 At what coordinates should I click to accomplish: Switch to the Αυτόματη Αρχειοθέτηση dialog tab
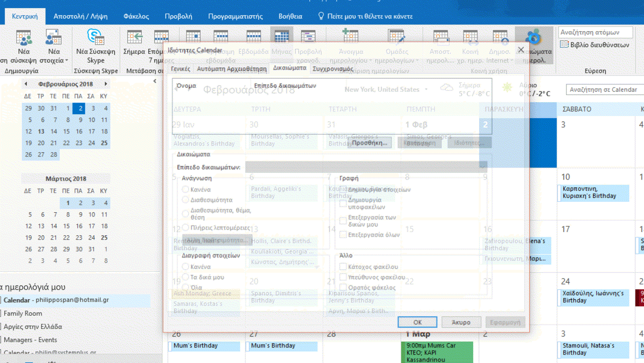tap(232, 69)
